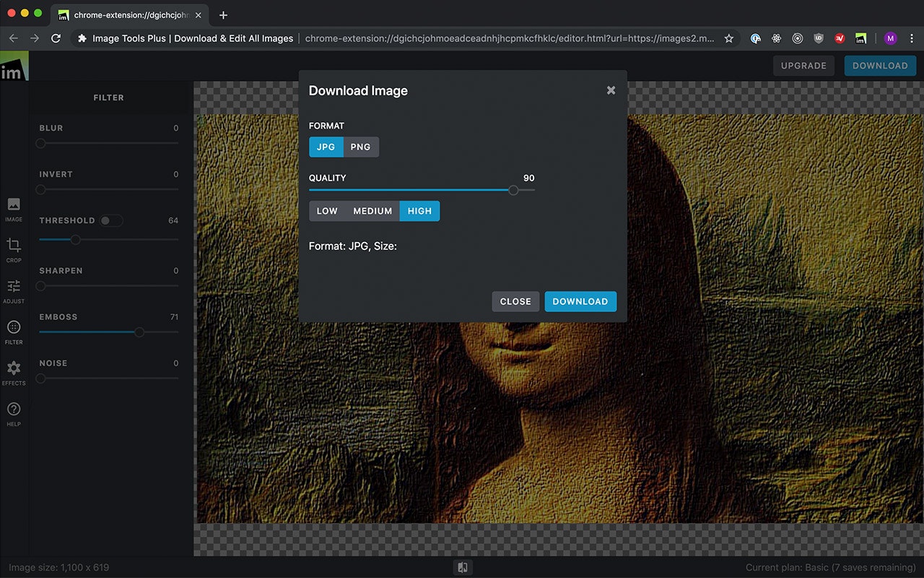Screen dimensions: 924x578
Task: Click the Image Tools Plus extension icon in toolbar
Action: [x=860, y=38]
